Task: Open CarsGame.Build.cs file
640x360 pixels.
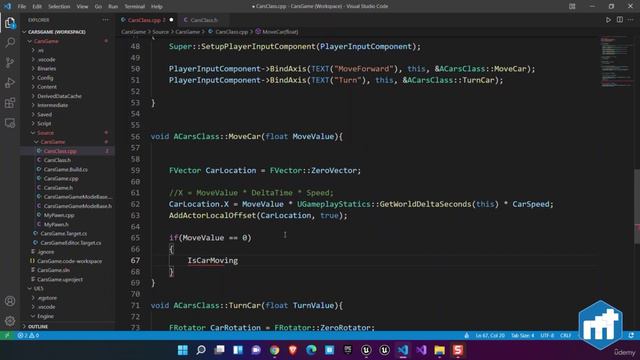Action: (65, 169)
